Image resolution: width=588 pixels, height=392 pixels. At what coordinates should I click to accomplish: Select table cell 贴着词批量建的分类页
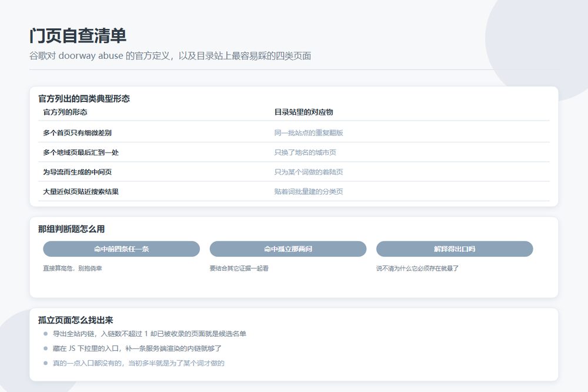pos(308,191)
